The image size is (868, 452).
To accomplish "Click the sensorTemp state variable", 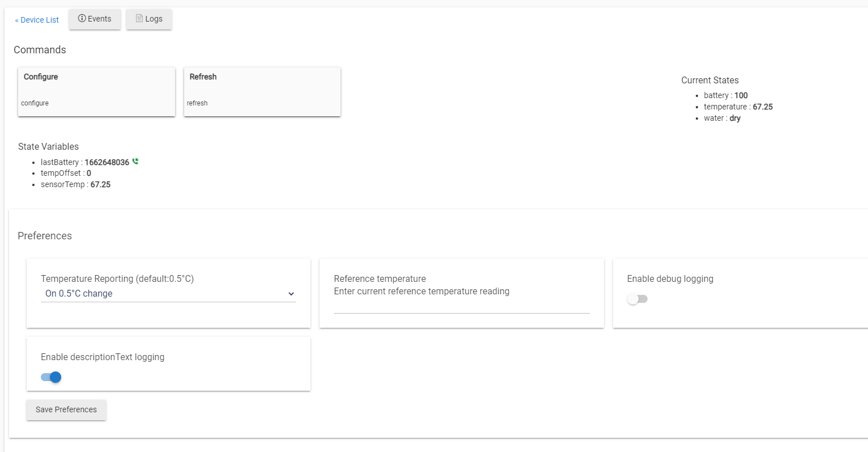I will click(75, 184).
